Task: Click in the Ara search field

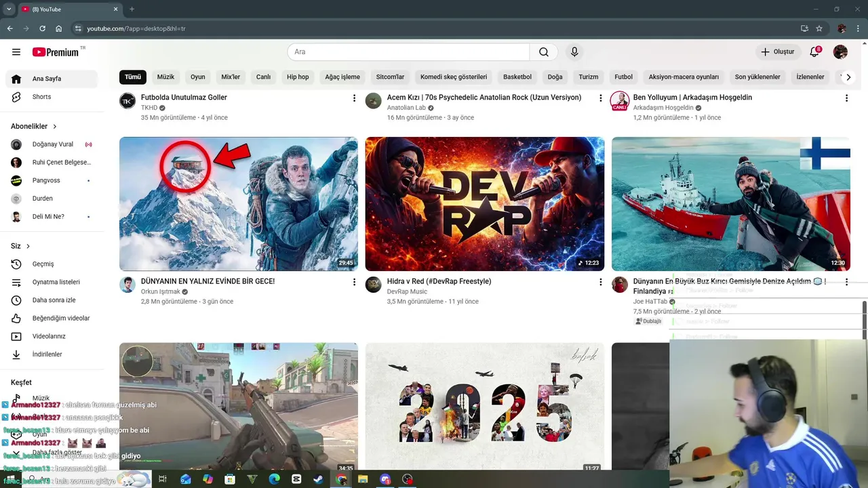Action: (x=408, y=52)
